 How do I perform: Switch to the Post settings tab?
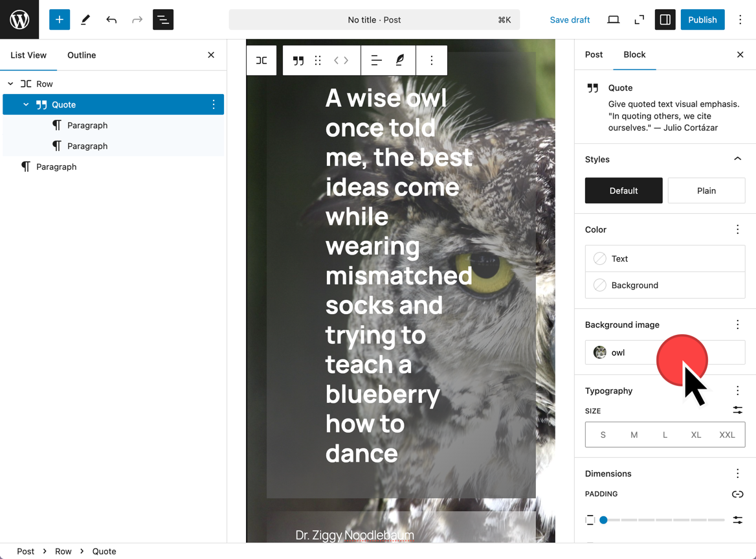pyautogui.click(x=594, y=54)
